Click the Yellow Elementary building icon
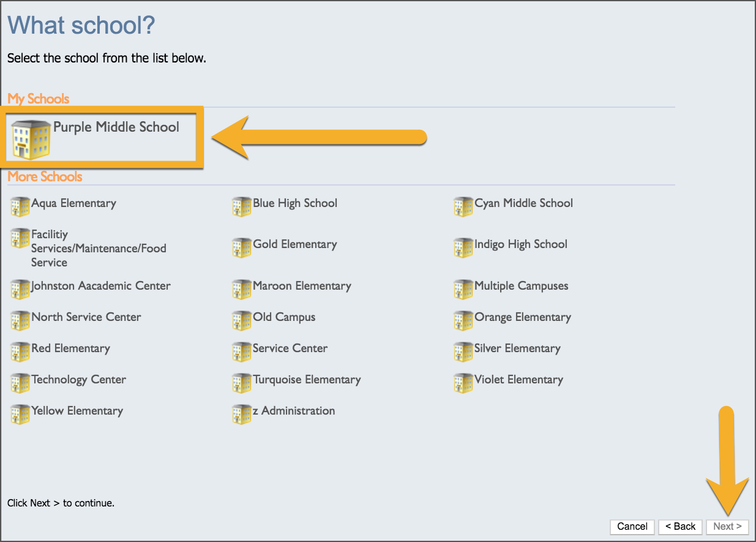756x542 pixels. point(20,414)
